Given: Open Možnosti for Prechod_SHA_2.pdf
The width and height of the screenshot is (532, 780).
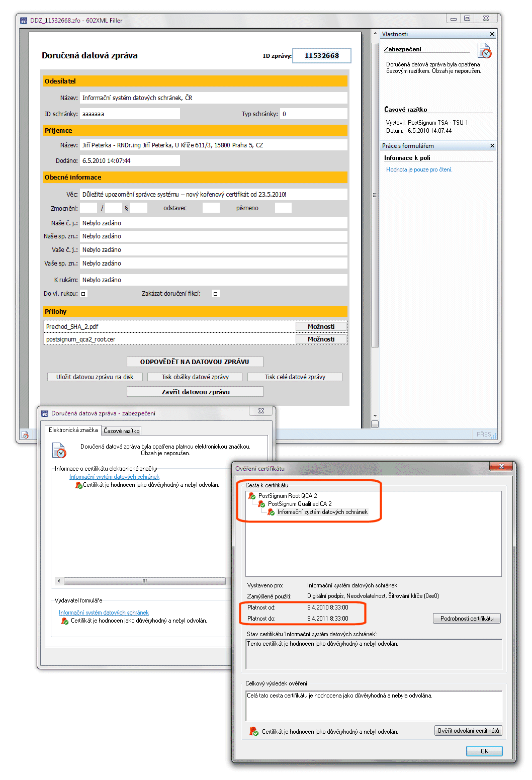Looking at the screenshot, I should tap(321, 327).
